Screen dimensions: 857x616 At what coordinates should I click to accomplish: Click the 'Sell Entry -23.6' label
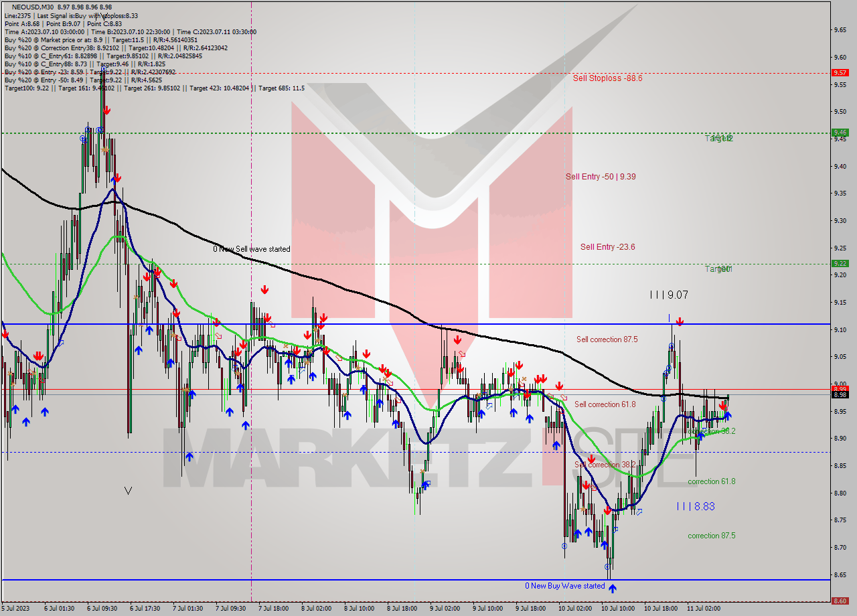[x=607, y=246]
